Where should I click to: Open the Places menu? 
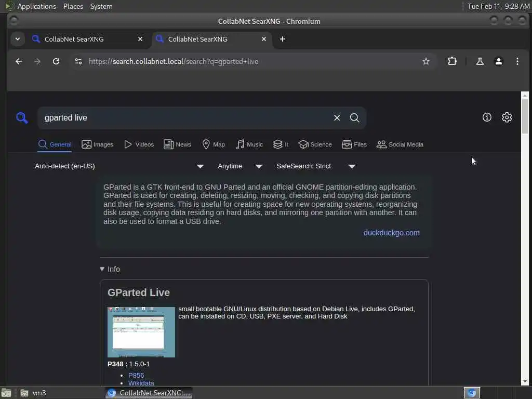73,6
